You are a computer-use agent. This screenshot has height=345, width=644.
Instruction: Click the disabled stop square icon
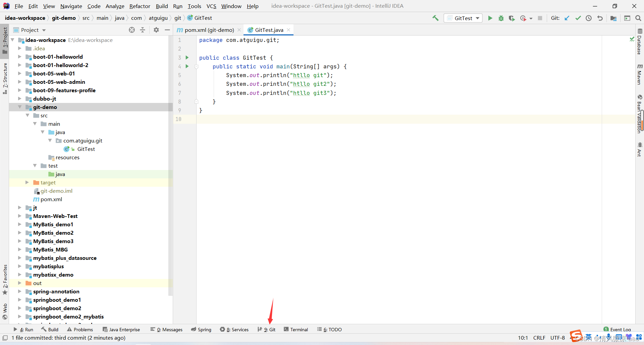(x=540, y=18)
